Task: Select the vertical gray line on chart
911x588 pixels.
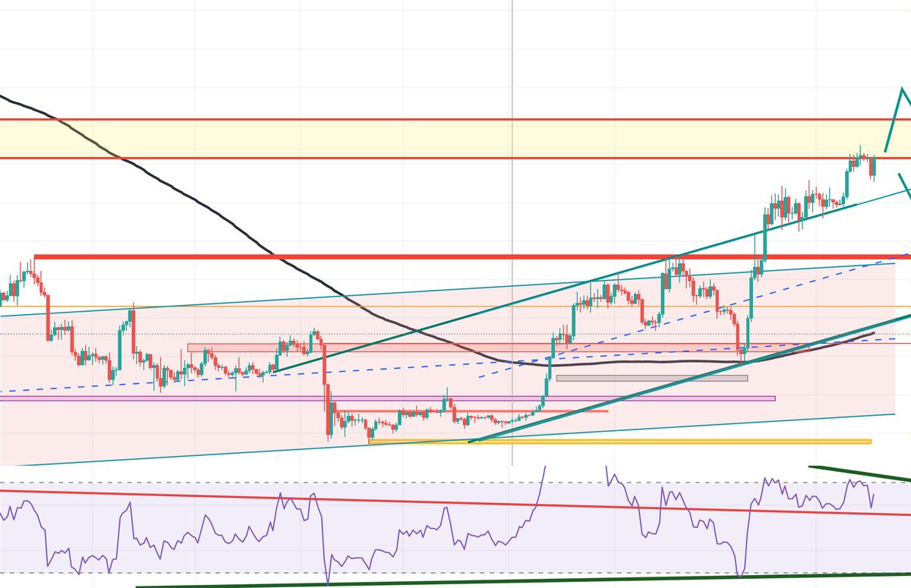Action: click(x=512, y=76)
